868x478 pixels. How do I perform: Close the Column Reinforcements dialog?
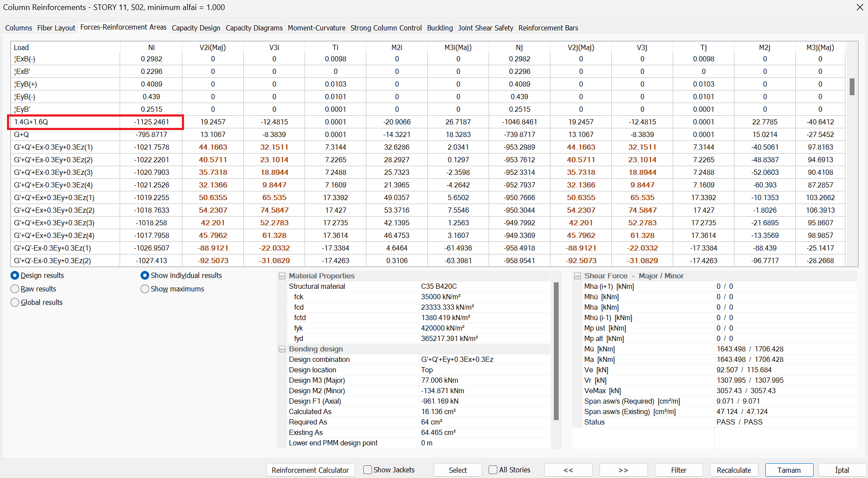pos(859,7)
